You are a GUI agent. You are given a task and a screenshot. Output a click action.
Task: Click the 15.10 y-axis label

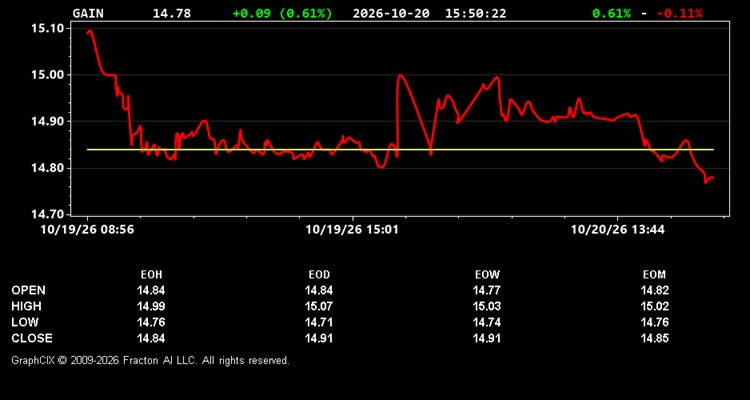tap(44, 28)
